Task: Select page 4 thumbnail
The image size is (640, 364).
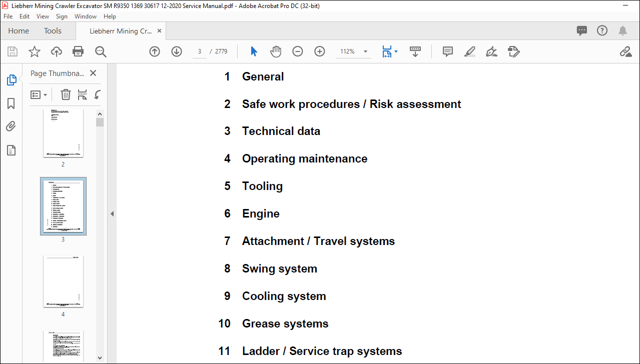Action: (x=63, y=281)
